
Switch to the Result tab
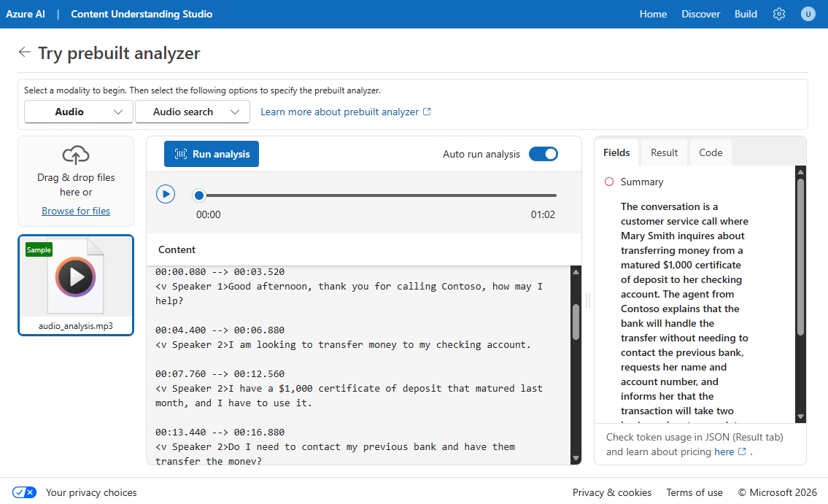click(x=664, y=152)
